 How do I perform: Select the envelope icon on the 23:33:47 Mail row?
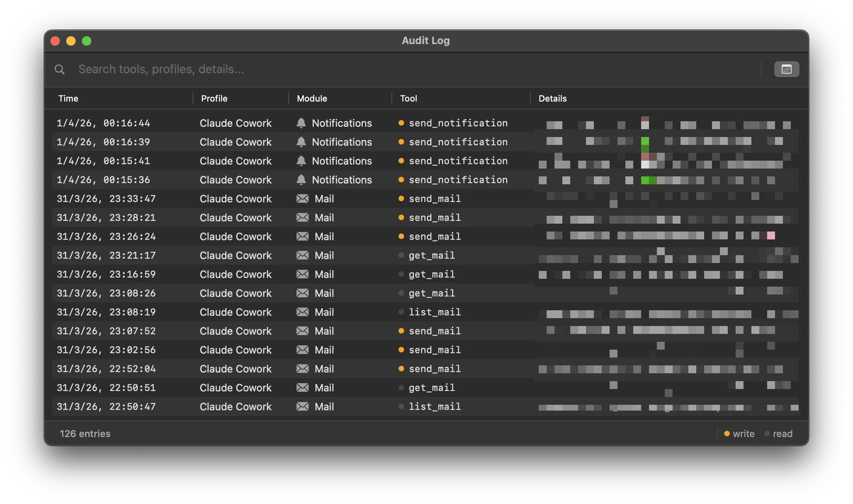click(x=302, y=198)
